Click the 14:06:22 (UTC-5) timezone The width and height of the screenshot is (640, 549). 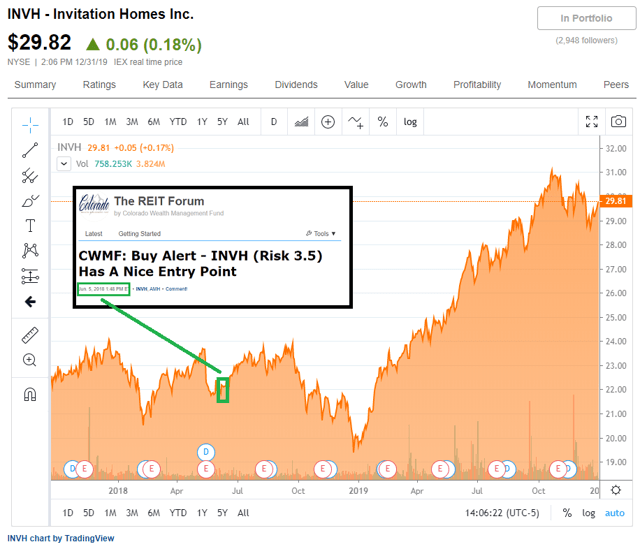(x=502, y=513)
